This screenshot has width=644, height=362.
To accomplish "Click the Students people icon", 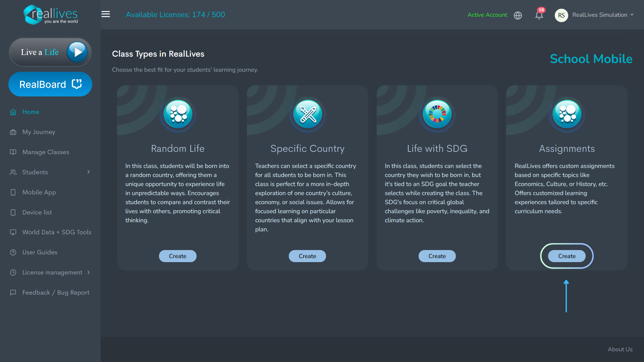I will pyautogui.click(x=13, y=172).
